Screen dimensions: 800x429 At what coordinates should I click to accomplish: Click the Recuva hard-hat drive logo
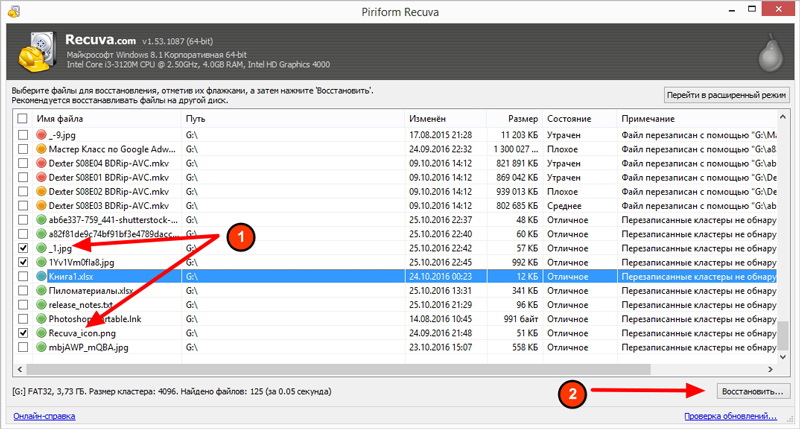(39, 52)
